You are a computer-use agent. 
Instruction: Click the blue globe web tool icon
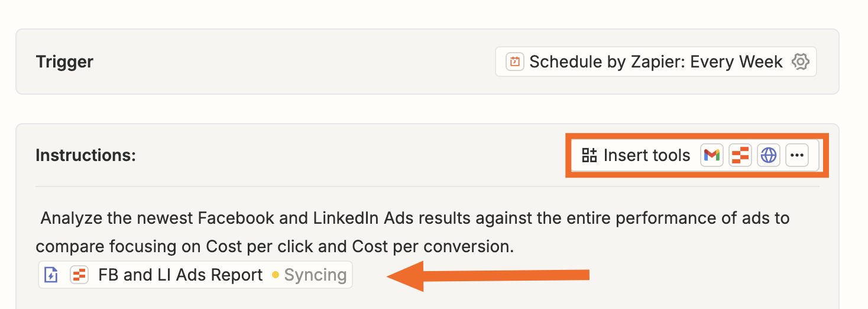click(x=769, y=156)
